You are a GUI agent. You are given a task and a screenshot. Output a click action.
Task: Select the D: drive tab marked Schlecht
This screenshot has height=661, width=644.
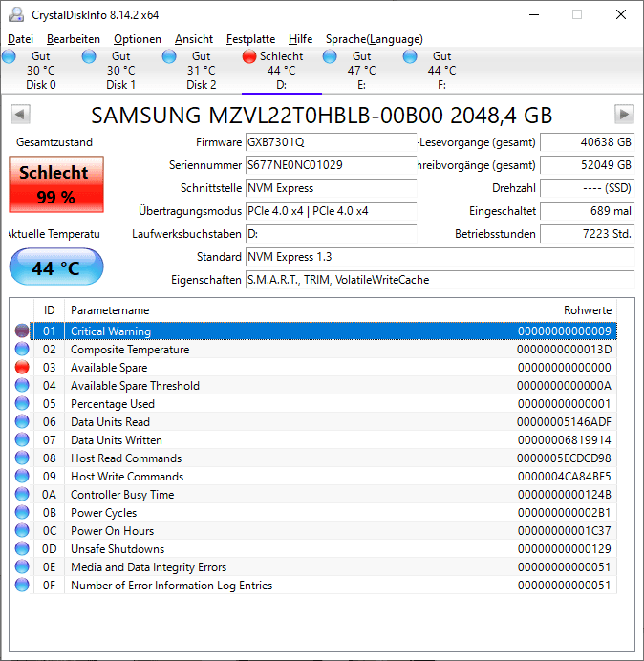(281, 71)
